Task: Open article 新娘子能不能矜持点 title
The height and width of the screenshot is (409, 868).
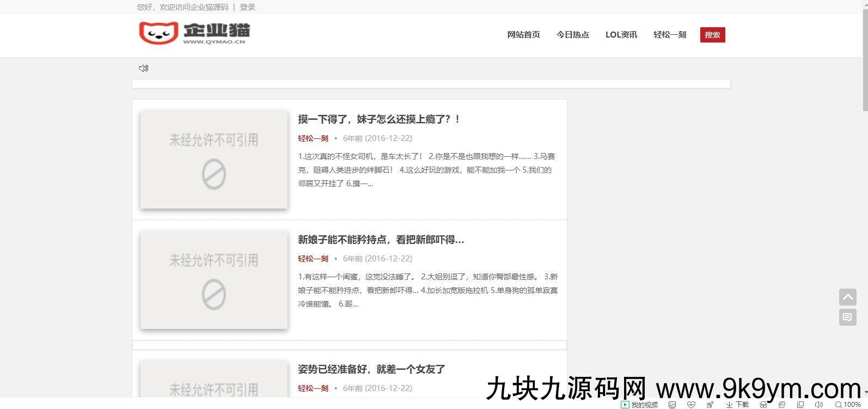Action: [381, 240]
